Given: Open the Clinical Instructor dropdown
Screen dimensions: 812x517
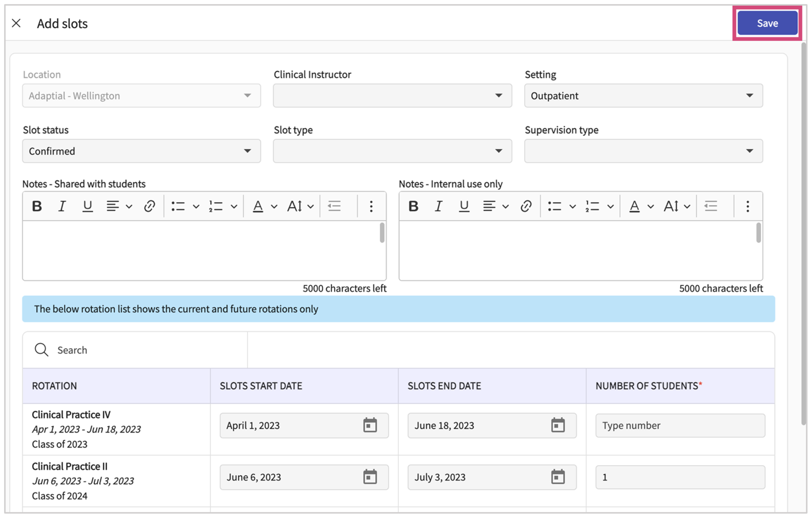Looking at the screenshot, I should pos(392,96).
